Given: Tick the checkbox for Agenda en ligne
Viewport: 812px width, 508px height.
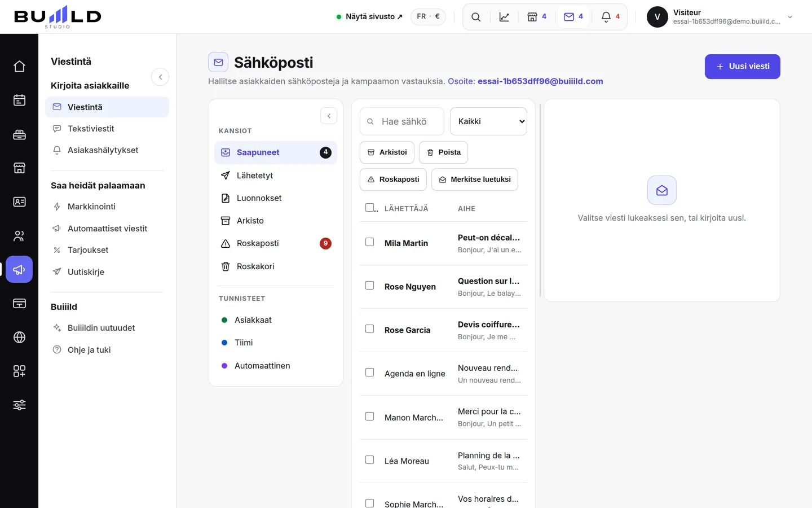Looking at the screenshot, I should click(x=370, y=373).
